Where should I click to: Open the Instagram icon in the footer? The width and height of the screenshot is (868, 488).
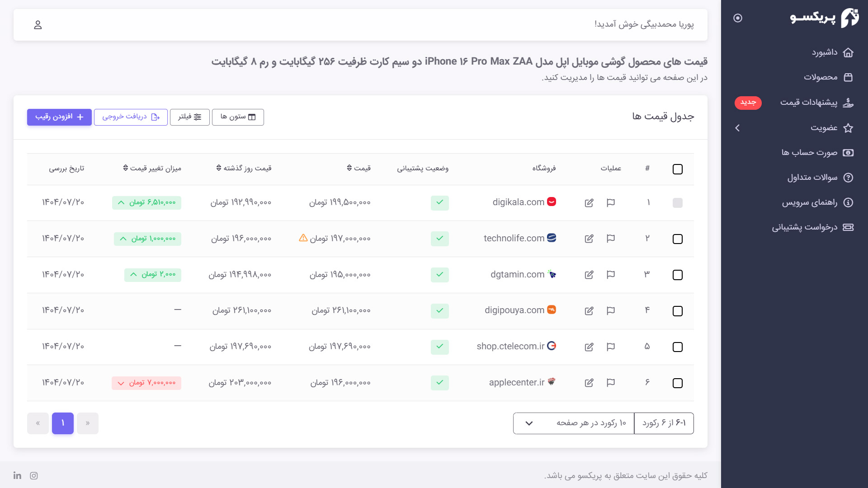point(34,475)
